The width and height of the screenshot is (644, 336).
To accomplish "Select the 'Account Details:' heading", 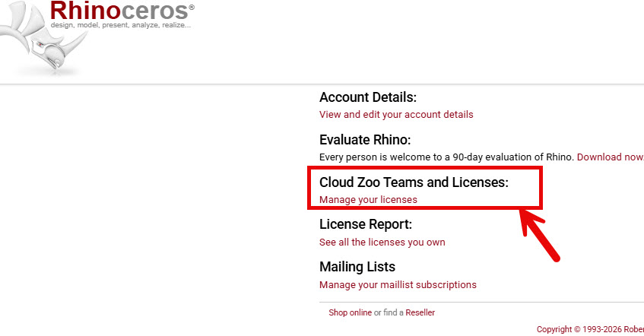I will point(367,97).
